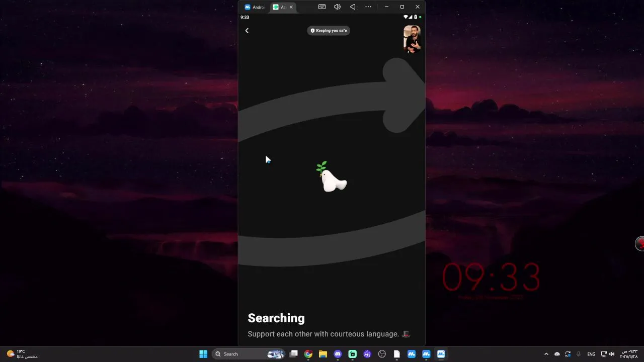Open the green-icon app next to Discord
Image resolution: width=644 pixels, height=362 pixels.
click(353, 354)
